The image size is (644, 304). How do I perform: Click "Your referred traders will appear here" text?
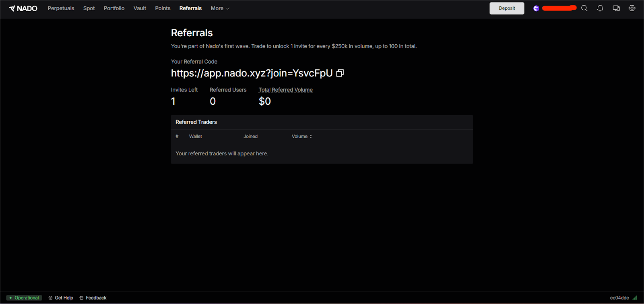[x=222, y=153]
